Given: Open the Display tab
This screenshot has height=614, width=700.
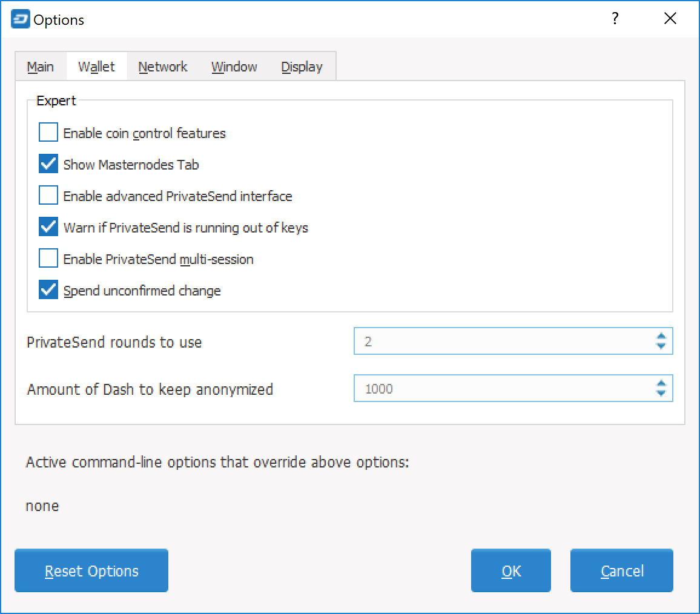Looking at the screenshot, I should [x=302, y=67].
